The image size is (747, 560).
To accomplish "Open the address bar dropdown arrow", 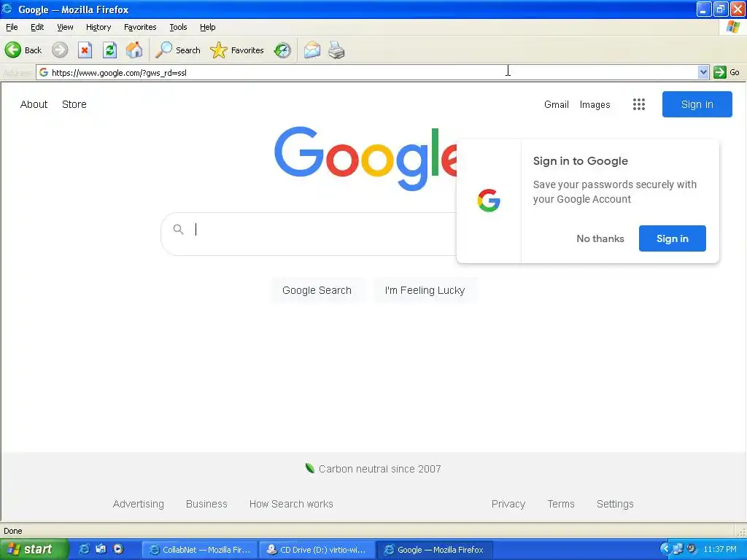I will 703,72.
